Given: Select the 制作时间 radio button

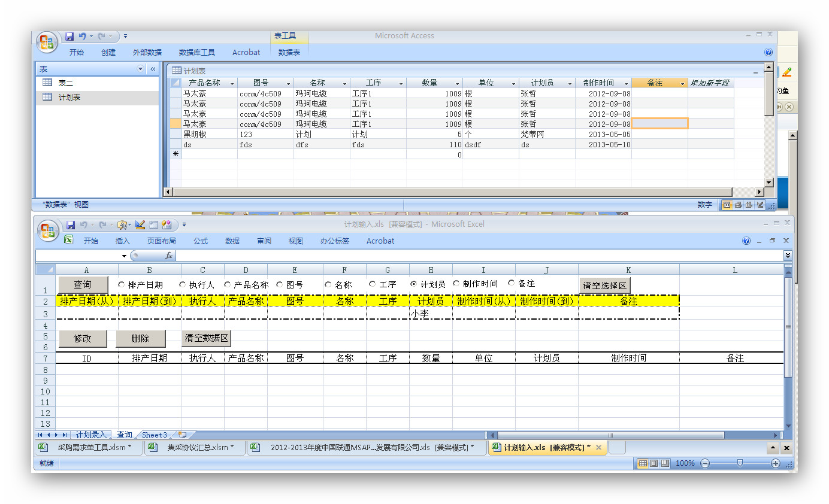Looking at the screenshot, I should [x=456, y=283].
